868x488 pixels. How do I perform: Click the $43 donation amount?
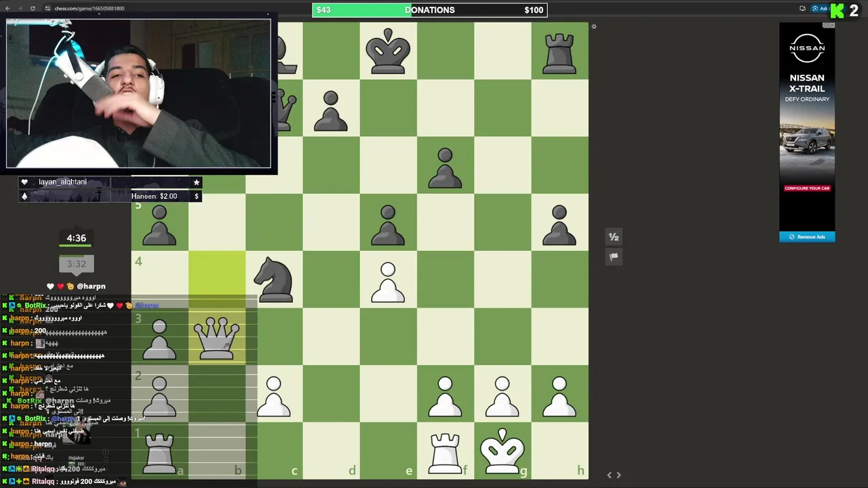[x=323, y=10]
